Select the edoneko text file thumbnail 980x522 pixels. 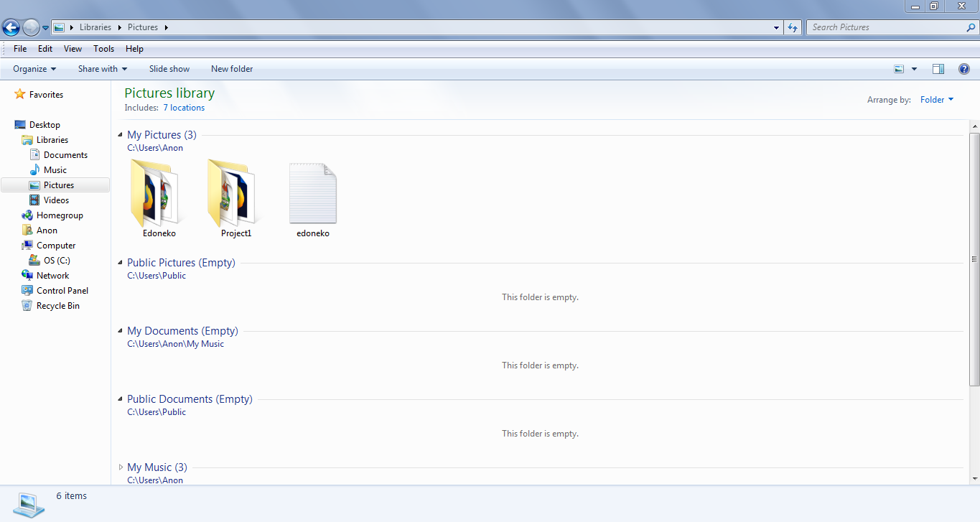click(313, 194)
